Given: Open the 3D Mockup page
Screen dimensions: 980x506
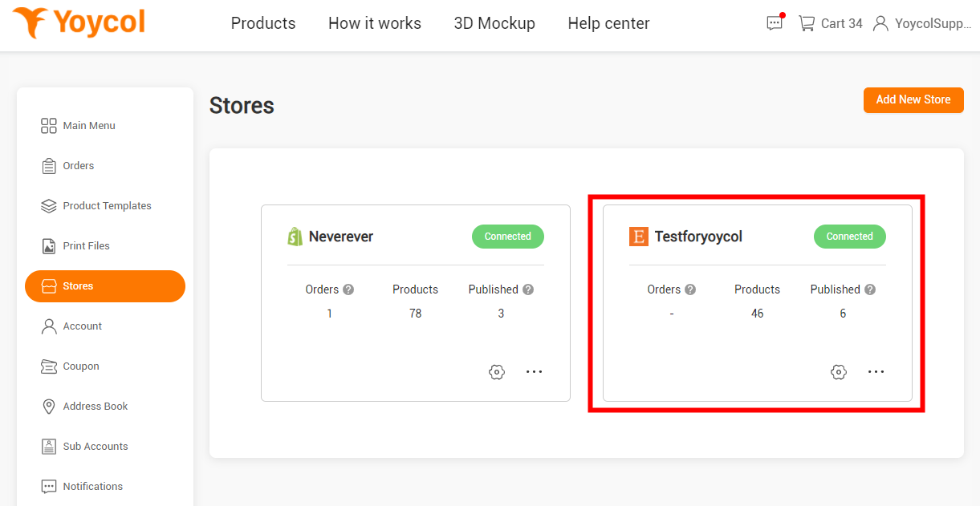Looking at the screenshot, I should click(494, 23).
